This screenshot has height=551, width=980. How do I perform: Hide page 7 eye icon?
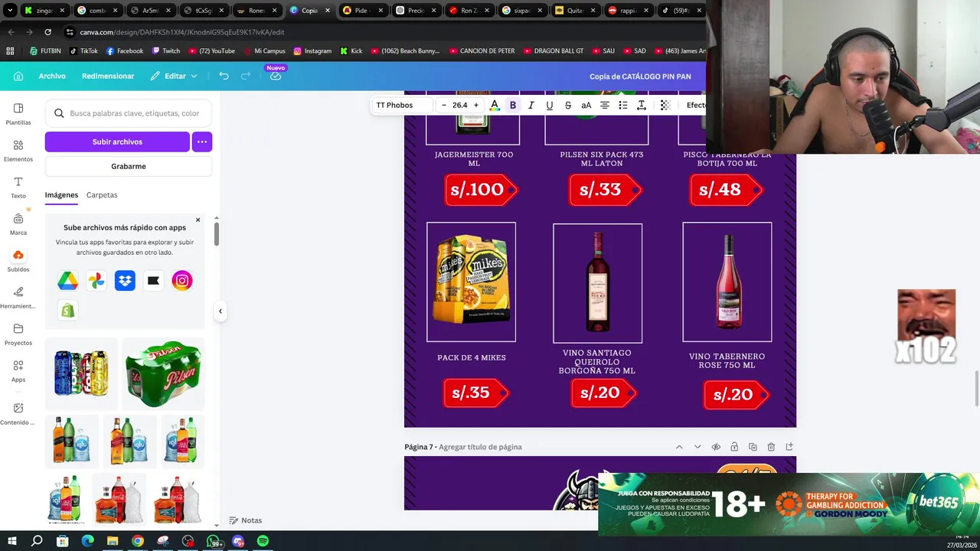point(716,447)
